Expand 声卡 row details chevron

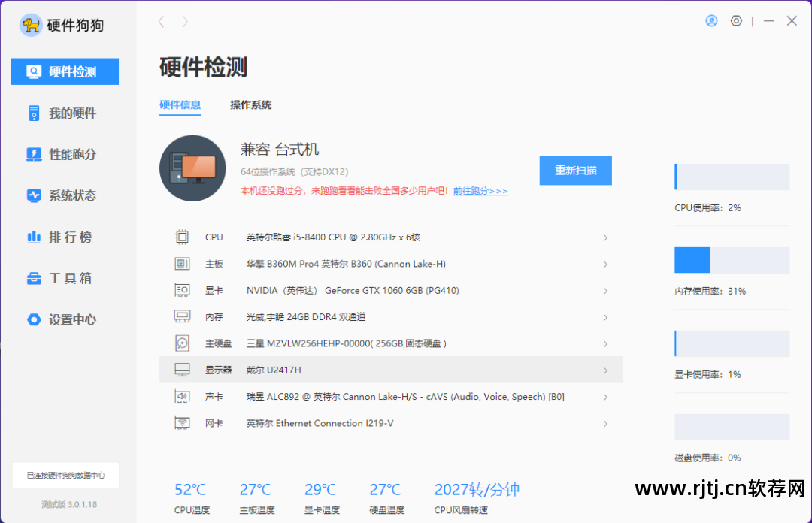pyautogui.click(x=605, y=398)
